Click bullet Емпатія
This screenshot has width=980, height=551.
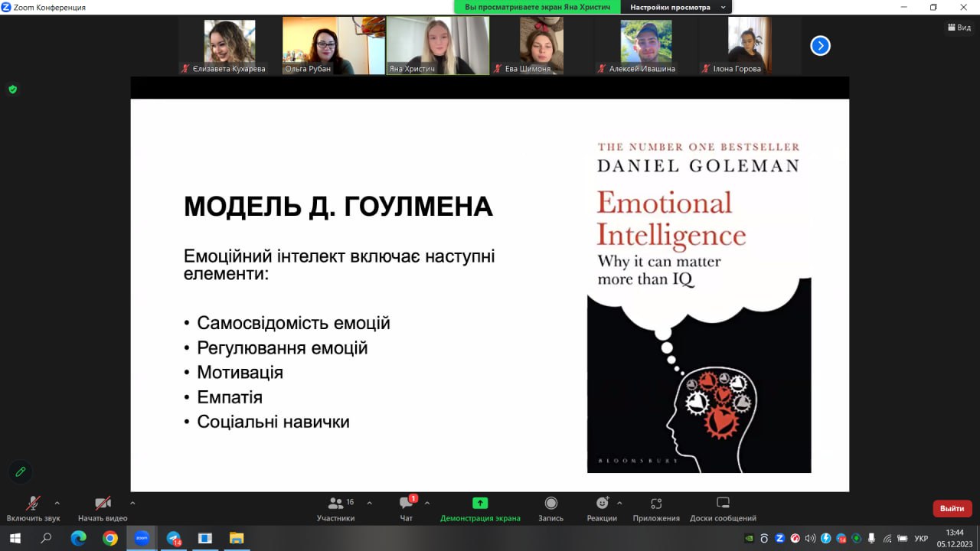click(x=230, y=397)
